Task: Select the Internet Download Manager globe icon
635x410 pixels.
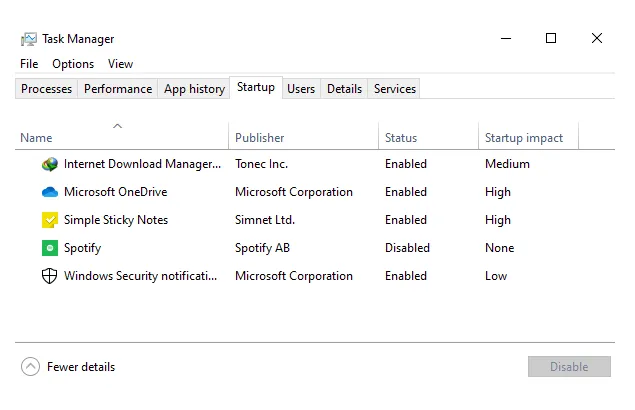Action: point(50,164)
